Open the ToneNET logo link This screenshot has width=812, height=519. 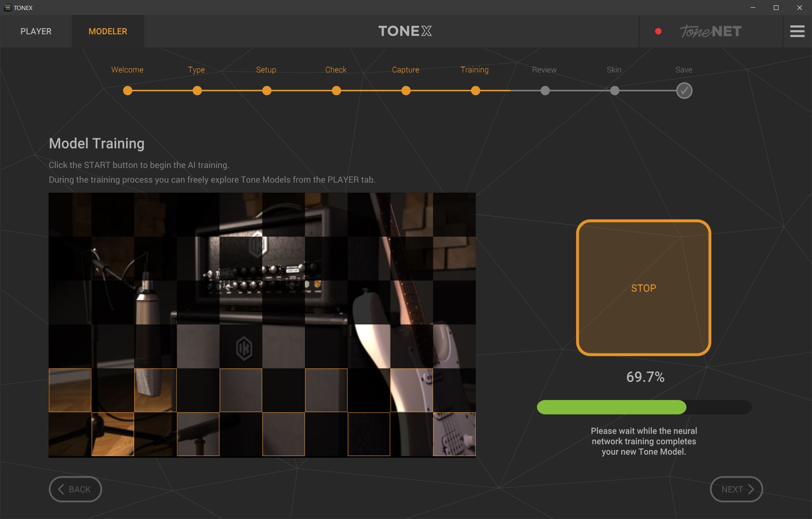(710, 31)
